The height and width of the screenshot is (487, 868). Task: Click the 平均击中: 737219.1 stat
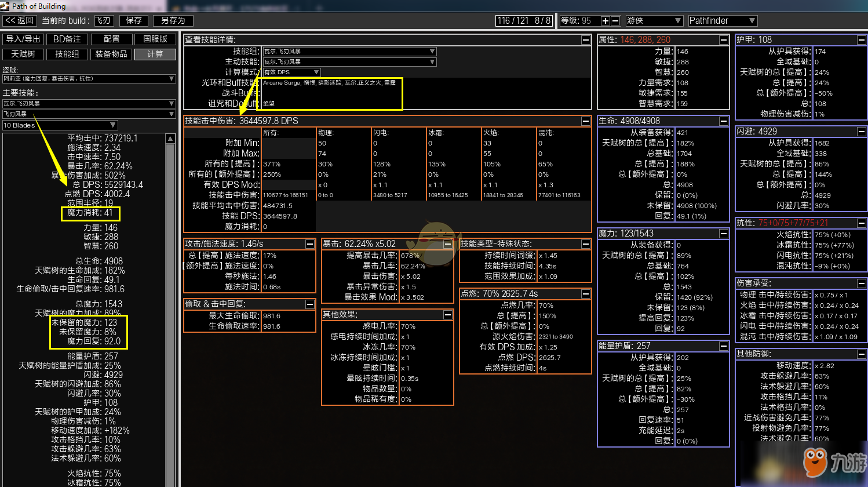pos(103,138)
